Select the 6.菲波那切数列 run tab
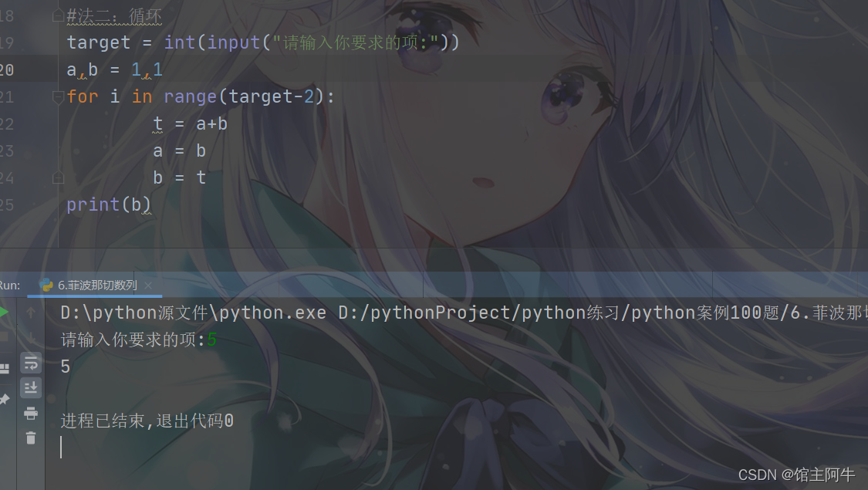 pyautogui.click(x=89, y=286)
